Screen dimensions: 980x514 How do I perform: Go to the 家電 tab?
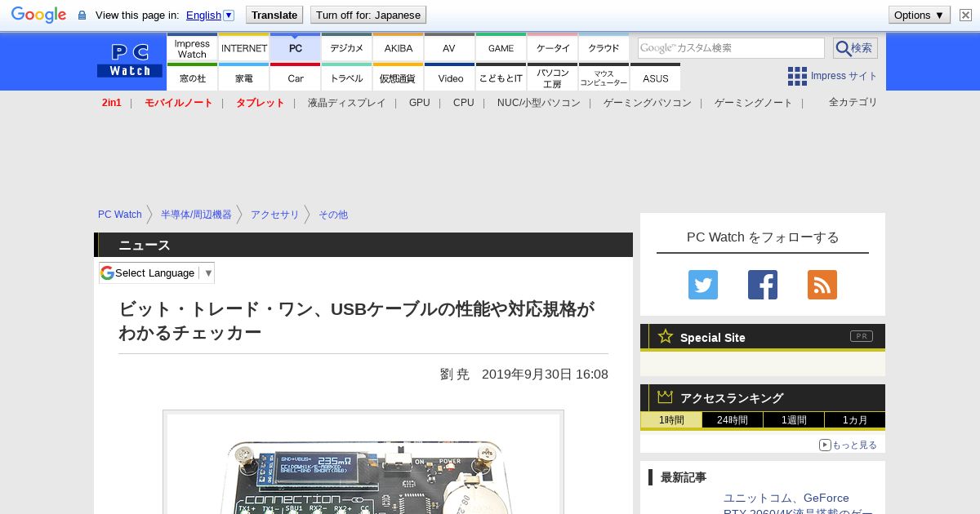point(244,78)
